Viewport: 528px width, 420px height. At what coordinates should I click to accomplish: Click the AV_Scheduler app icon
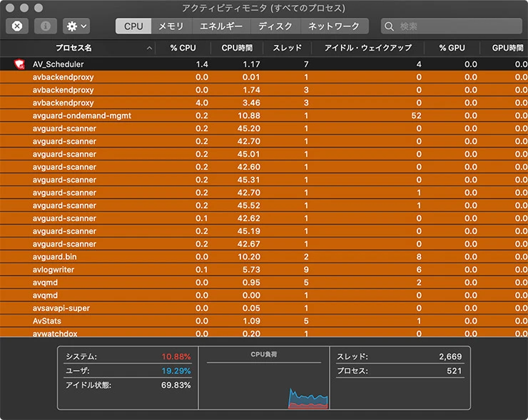[x=19, y=64]
